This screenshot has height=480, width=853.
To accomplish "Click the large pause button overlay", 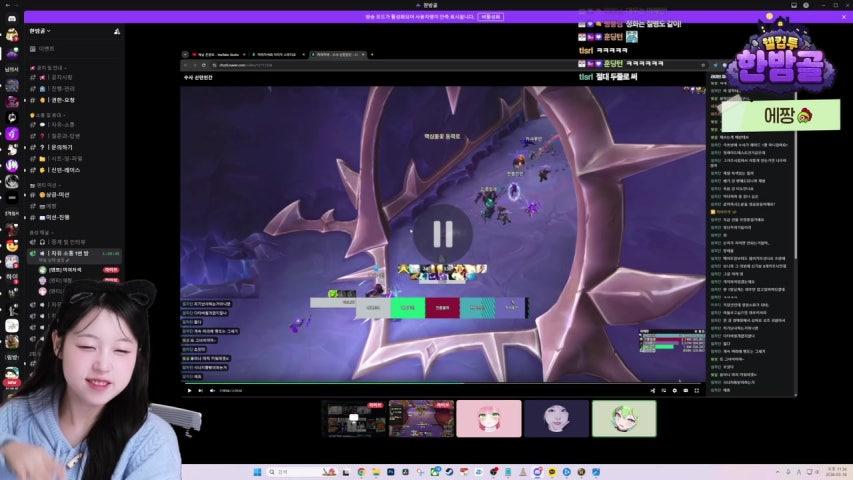I will coord(441,233).
